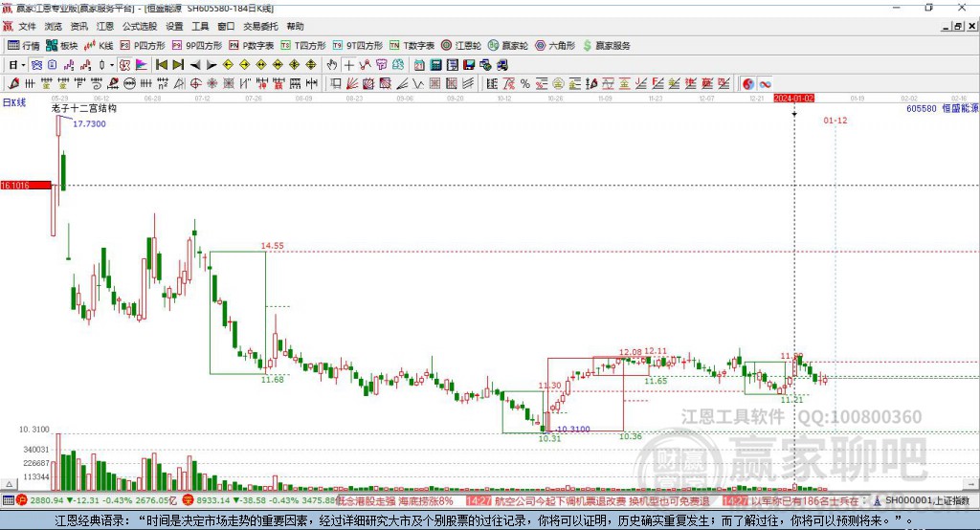Click the triangle ruler drawing icon
The image size is (980, 530).
point(179,84)
